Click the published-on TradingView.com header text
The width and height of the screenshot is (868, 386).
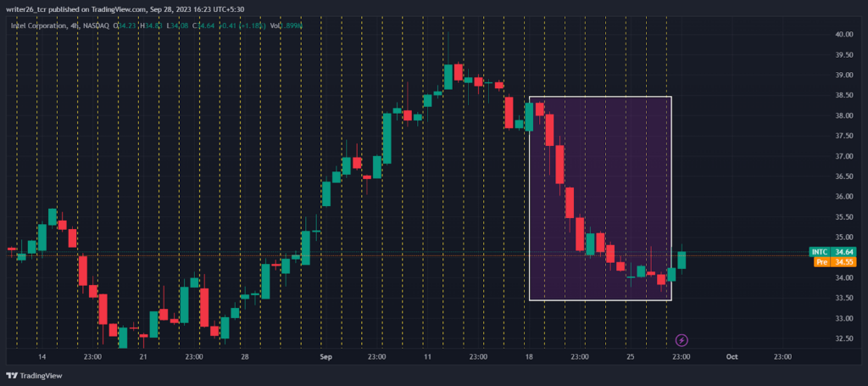point(125,9)
